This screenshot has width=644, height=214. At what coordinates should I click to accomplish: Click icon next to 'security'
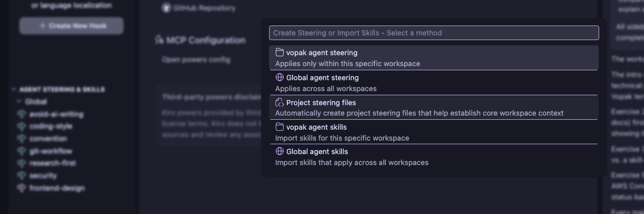pos(21,175)
